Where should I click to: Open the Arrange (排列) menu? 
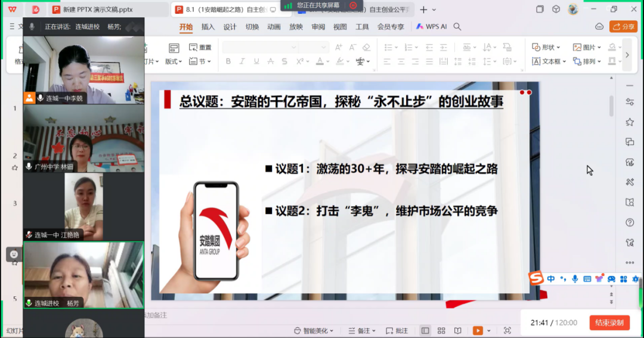pos(587,61)
